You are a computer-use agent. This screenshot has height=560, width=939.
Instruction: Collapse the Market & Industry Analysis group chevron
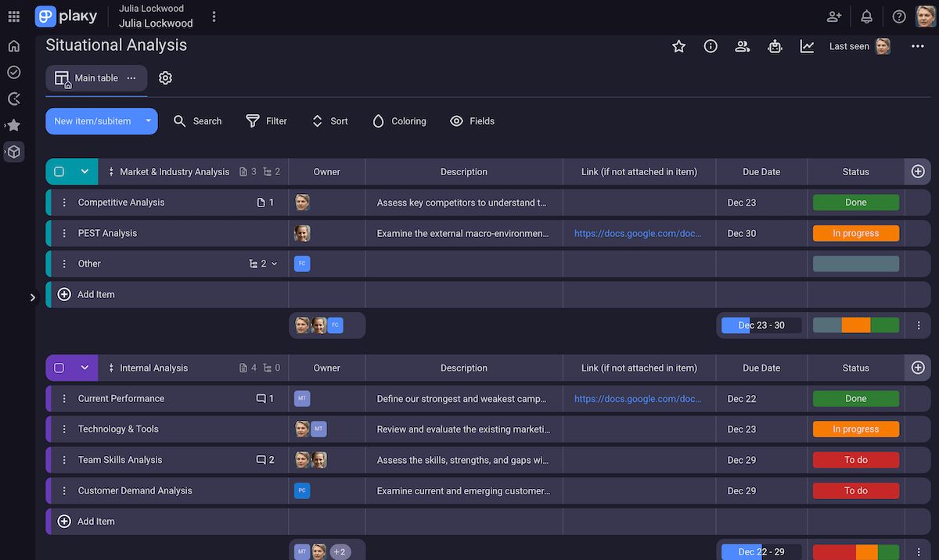(x=86, y=171)
